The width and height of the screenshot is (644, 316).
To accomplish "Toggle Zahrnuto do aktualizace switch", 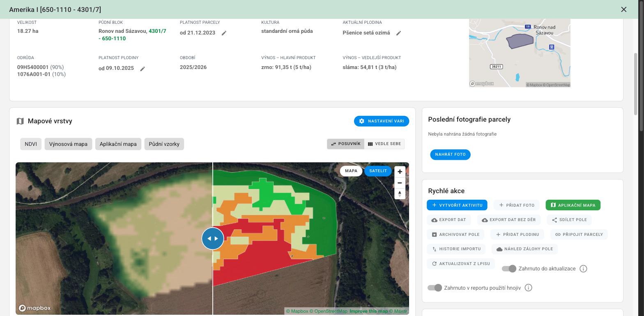I will (x=509, y=269).
